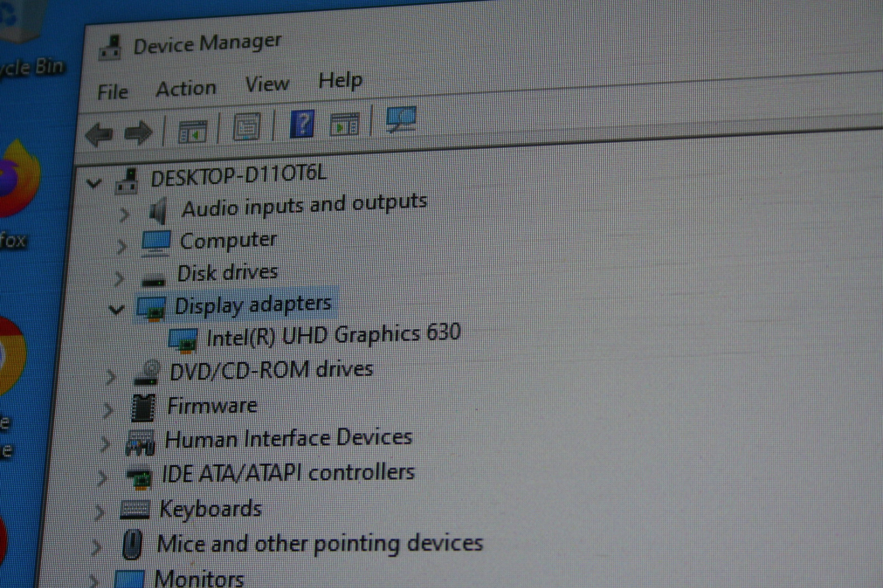Screen dimensions: 883x588
Task: Select the Keyboards label
Action: click(x=210, y=509)
